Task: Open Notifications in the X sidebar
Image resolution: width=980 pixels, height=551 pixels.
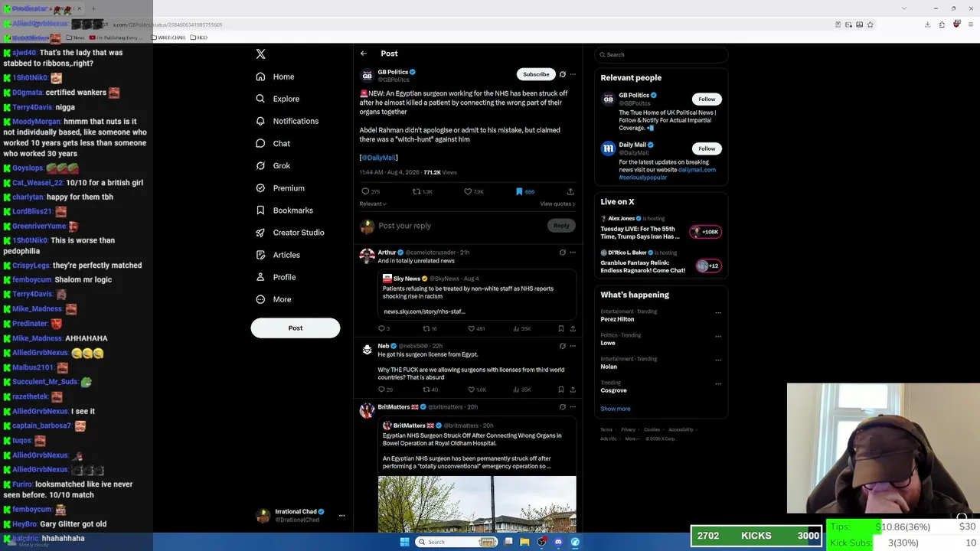Action: coord(286,121)
